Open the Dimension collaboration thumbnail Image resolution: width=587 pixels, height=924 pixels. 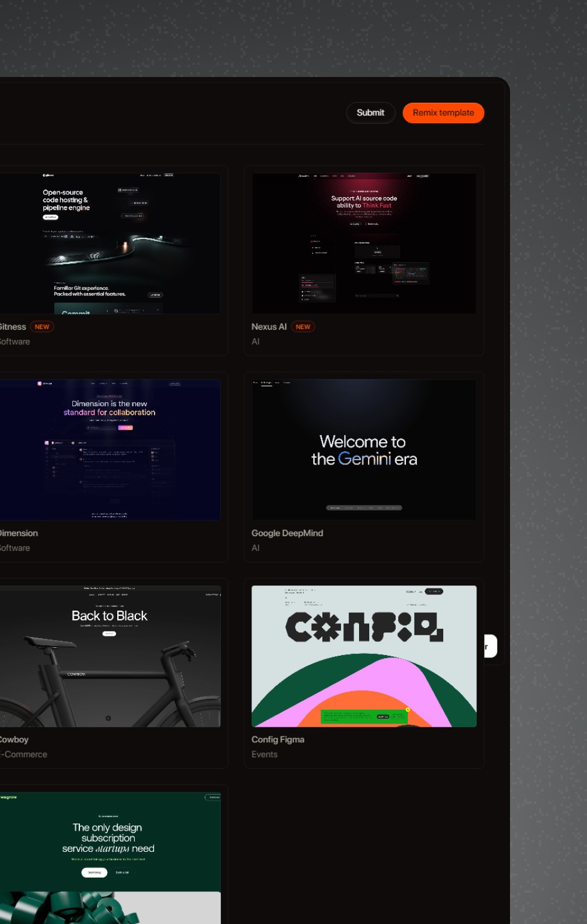tap(110, 449)
